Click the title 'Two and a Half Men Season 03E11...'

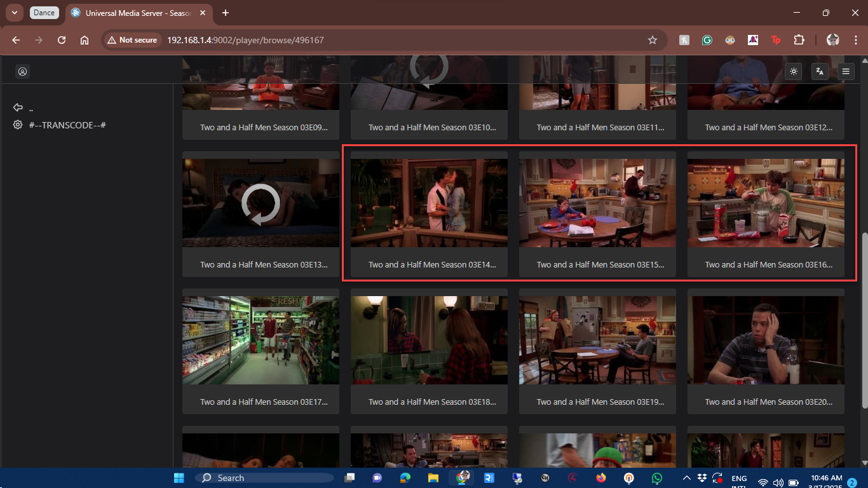point(600,127)
